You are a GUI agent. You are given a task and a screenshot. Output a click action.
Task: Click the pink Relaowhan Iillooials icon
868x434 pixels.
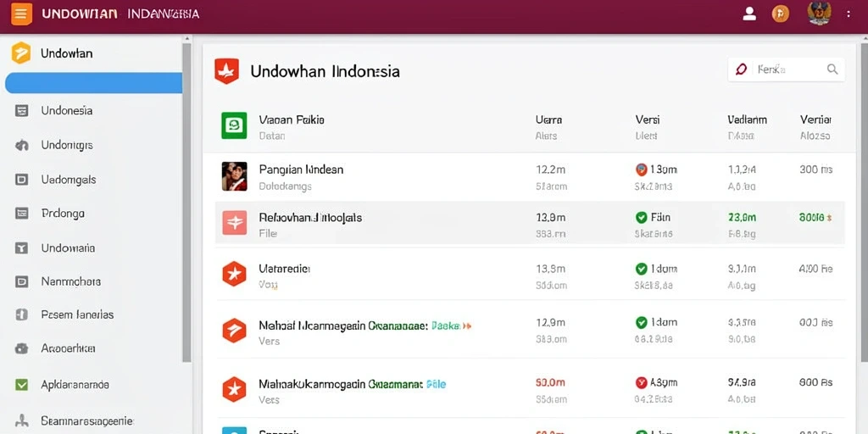tap(234, 223)
